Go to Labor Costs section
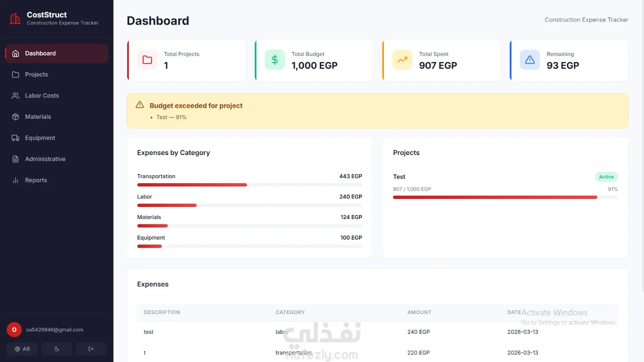The height and width of the screenshot is (362, 644). [42, 96]
